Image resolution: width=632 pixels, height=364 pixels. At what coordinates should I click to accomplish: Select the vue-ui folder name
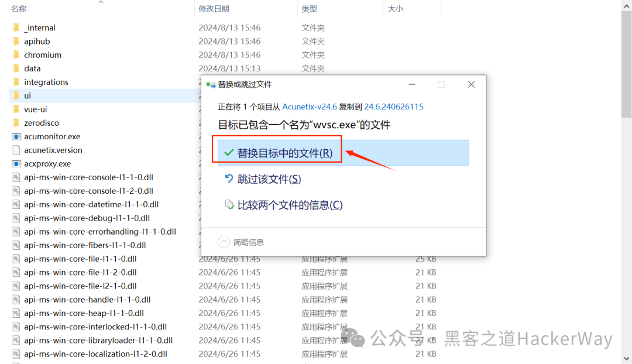(x=36, y=109)
